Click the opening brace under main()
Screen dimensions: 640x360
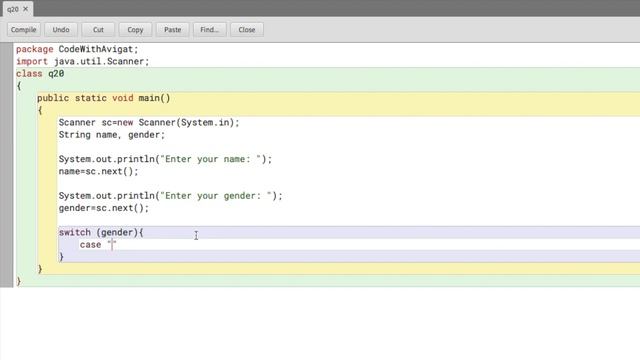(40, 111)
